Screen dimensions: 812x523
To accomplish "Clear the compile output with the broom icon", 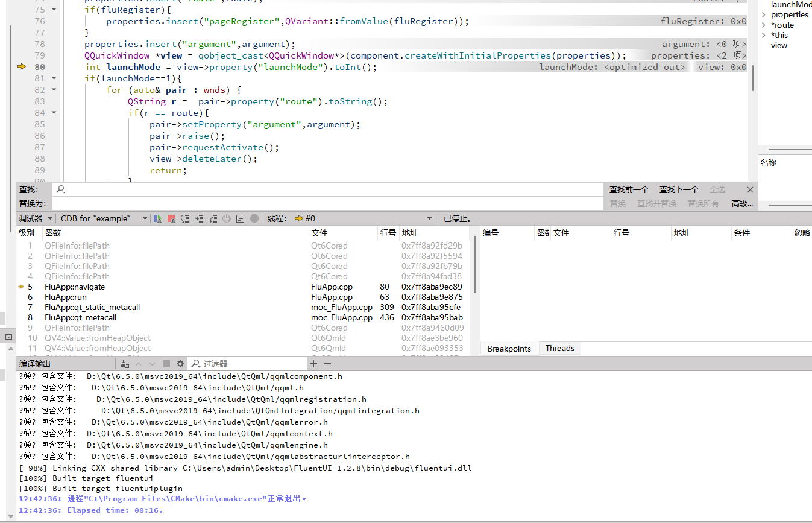I will (124, 364).
